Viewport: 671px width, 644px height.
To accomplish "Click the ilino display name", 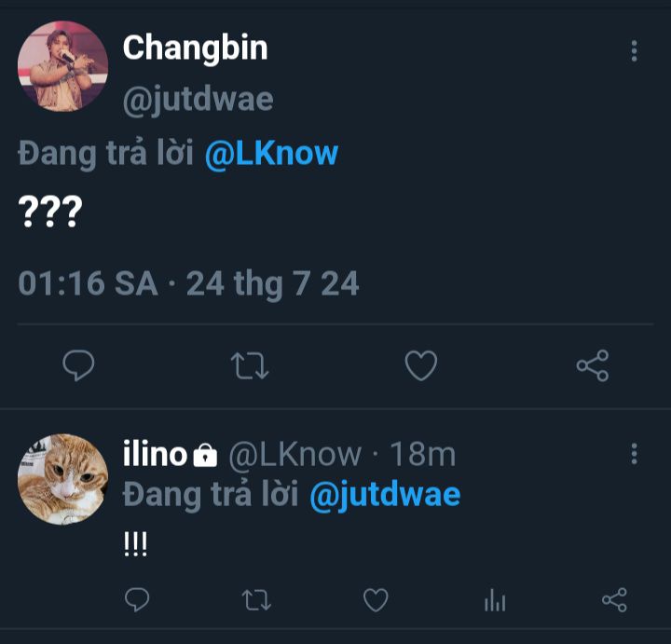I will click(155, 454).
